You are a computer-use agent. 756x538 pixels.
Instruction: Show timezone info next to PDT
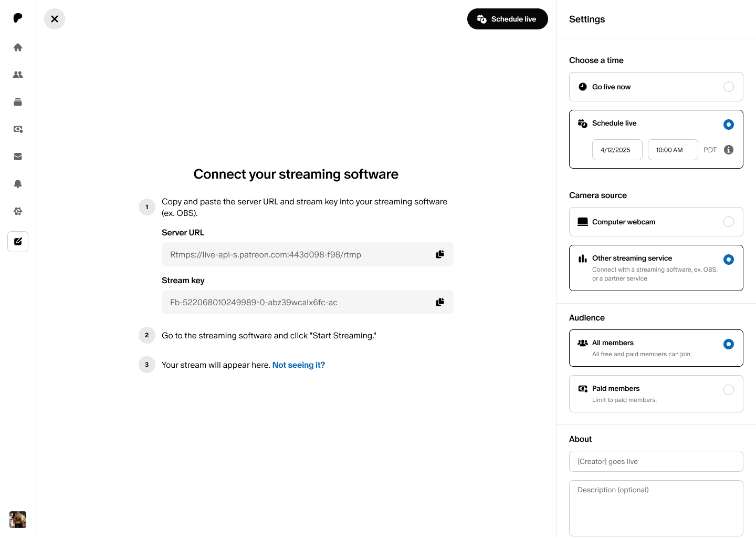click(729, 150)
